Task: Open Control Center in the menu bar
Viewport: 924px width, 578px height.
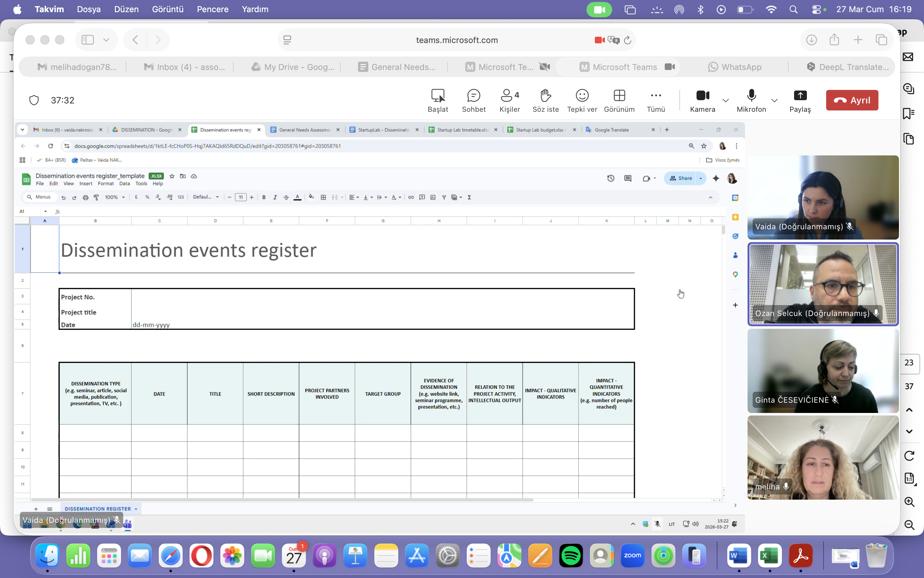Action: pyautogui.click(x=816, y=9)
